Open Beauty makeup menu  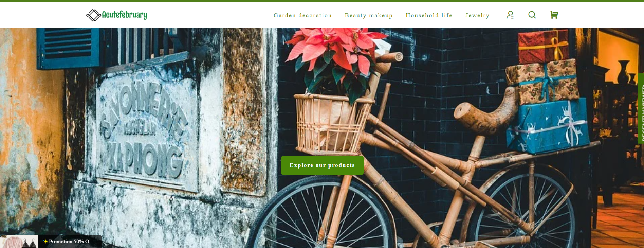(369, 15)
